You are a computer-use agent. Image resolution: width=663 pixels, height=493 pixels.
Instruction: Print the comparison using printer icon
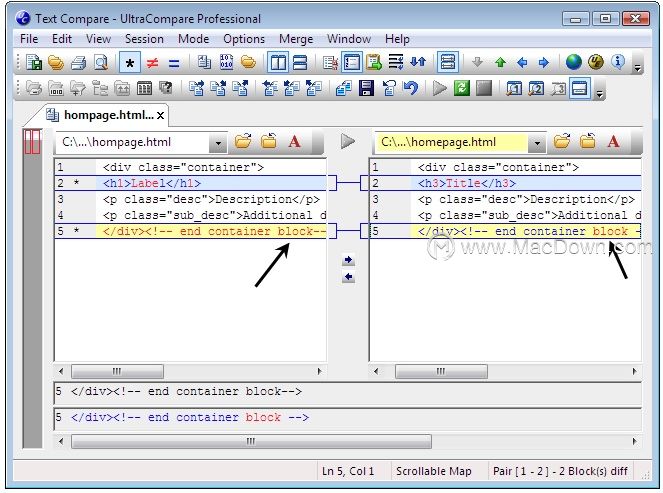(x=79, y=63)
